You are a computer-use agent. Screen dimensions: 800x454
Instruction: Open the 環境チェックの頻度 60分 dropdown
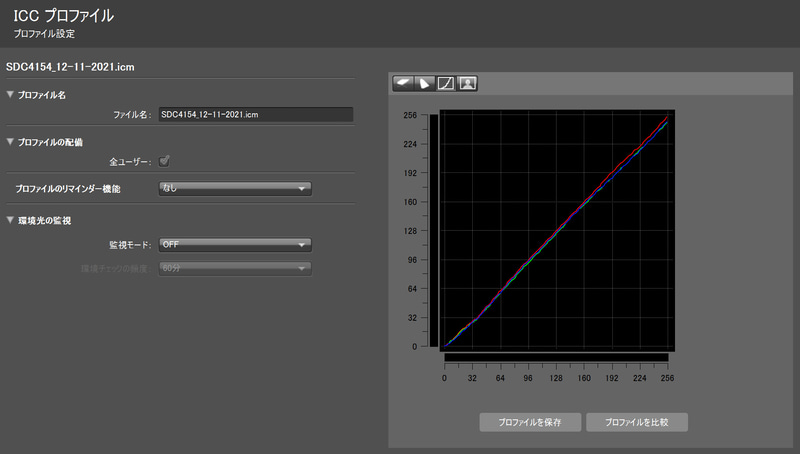235,268
